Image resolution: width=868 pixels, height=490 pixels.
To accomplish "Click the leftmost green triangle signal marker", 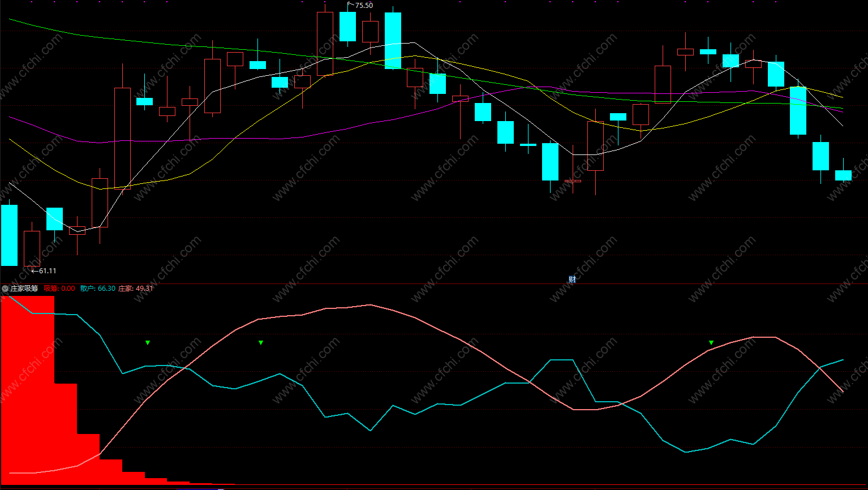I will pyautogui.click(x=148, y=342).
